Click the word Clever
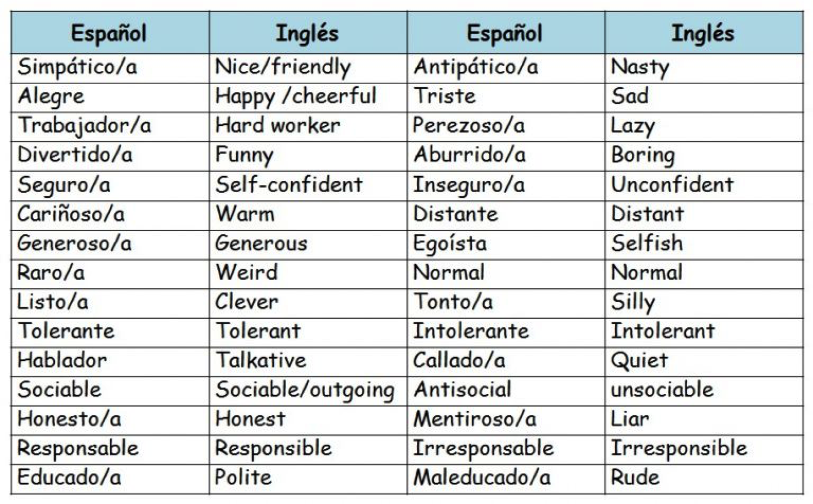This screenshot has width=813, height=504. click(x=247, y=302)
